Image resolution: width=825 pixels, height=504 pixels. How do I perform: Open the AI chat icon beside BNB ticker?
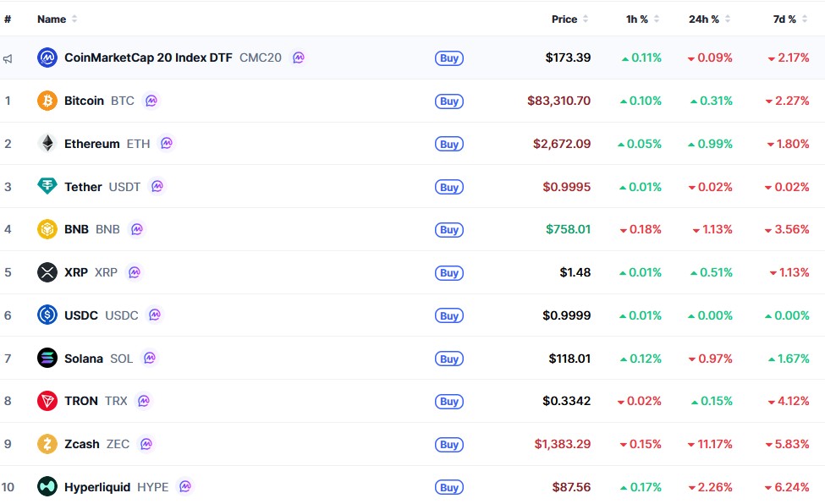coord(137,229)
